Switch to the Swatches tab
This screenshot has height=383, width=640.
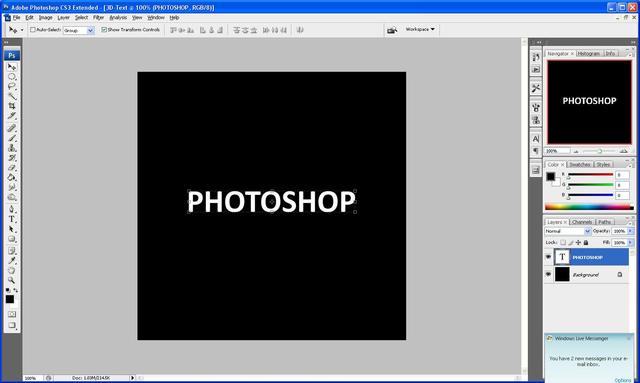(580, 165)
